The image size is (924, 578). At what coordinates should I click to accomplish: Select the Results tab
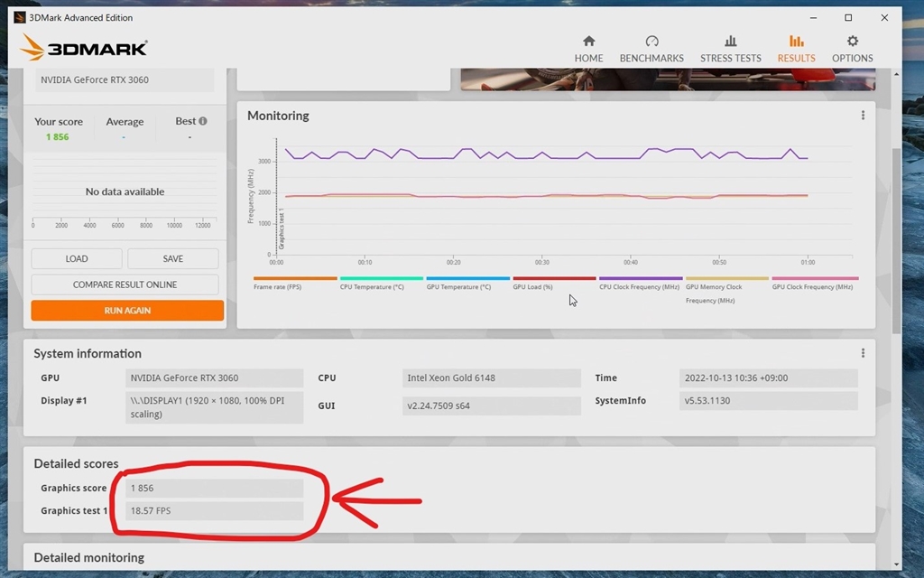tap(796, 49)
